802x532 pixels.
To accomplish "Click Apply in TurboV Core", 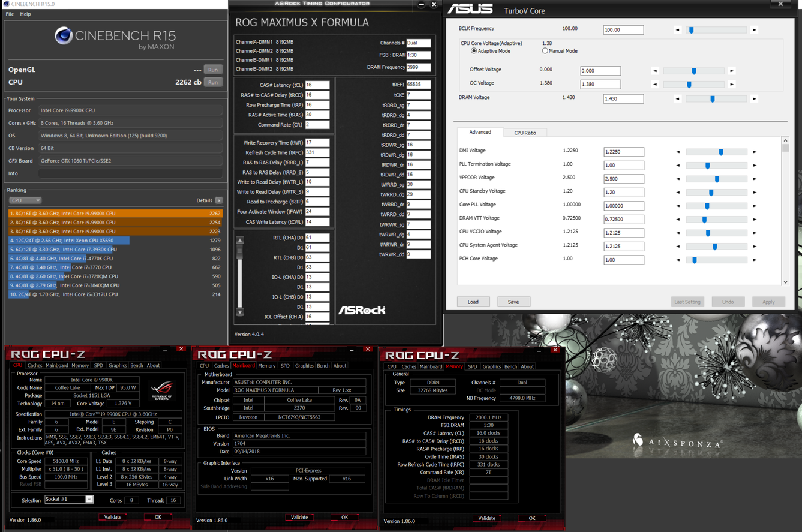I will click(x=768, y=302).
